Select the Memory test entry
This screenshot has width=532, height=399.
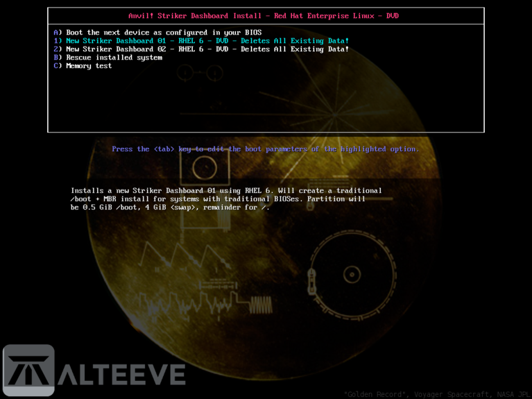pyautogui.click(x=88, y=66)
